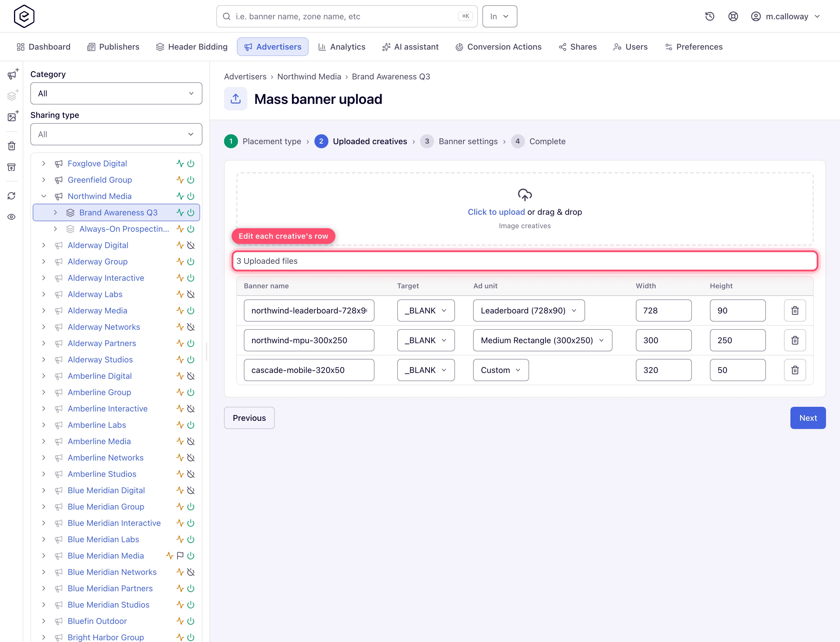
Task: Toggle the eye visibility sidebar icon
Action: [12, 217]
